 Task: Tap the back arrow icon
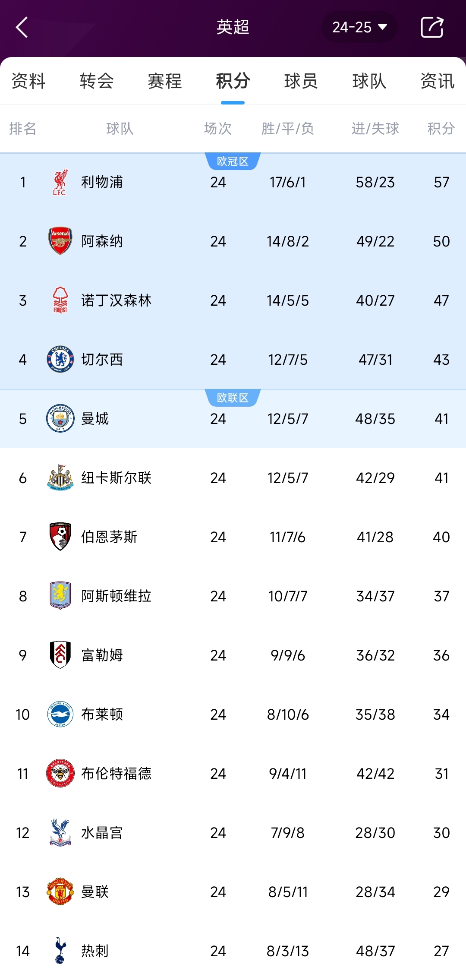click(x=22, y=28)
